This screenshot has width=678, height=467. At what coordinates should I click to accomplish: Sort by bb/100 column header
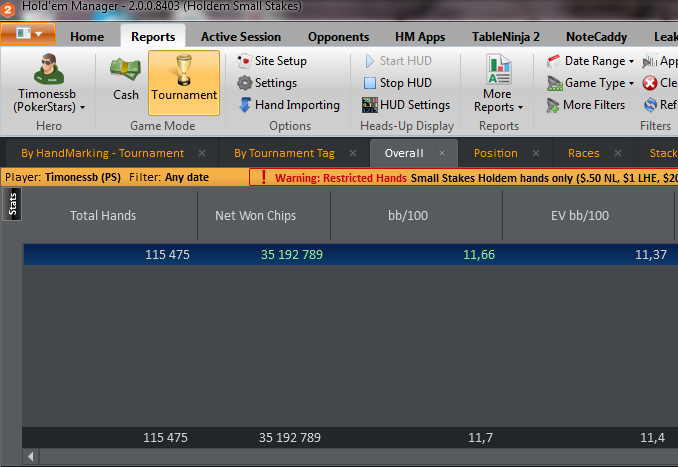(408, 215)
